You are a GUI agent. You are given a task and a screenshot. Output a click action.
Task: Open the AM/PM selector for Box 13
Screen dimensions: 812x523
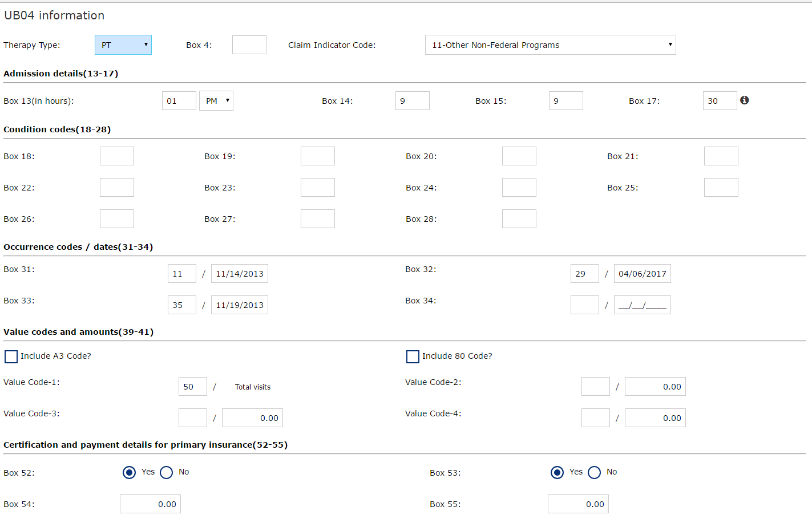216,101
